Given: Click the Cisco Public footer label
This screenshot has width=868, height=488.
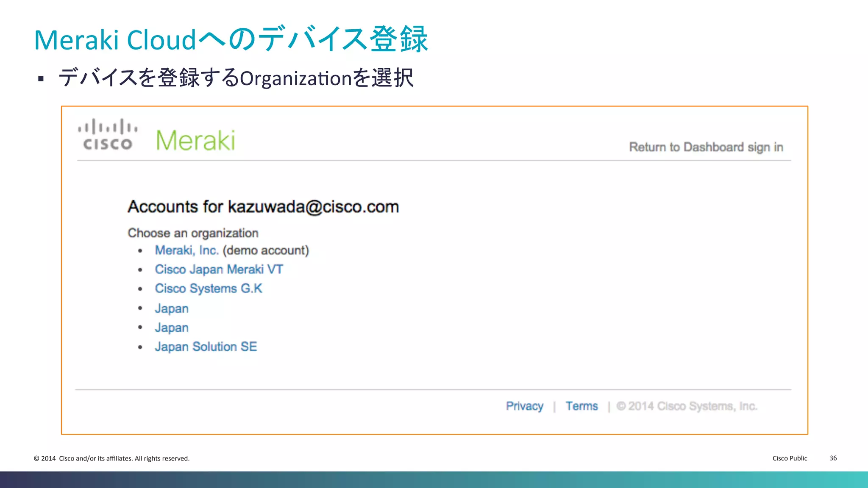Looking at the screenshot, I should (790, 458).
